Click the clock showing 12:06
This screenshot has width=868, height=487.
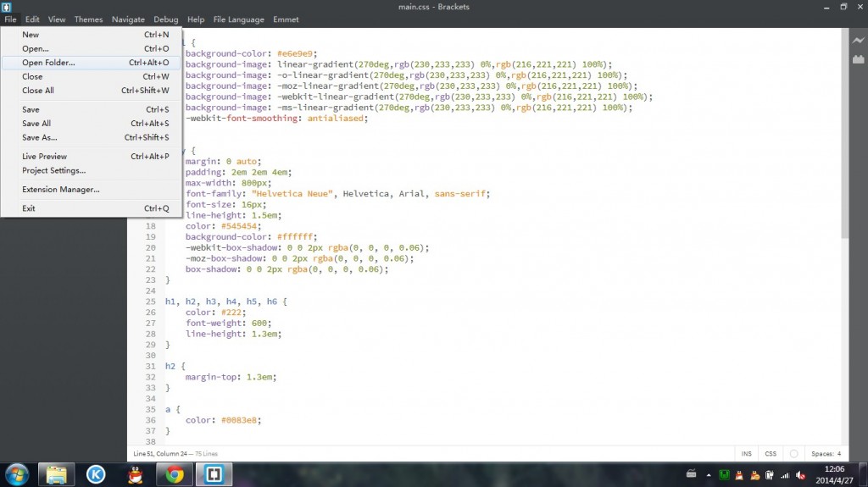tap(834, 469)
